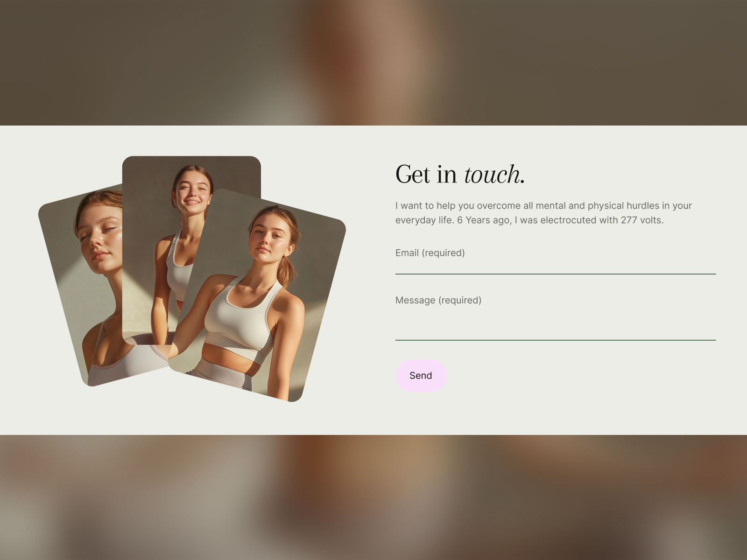The height and width of the screenshot is (560, 747).
Task: Click the "Message (required)" label
Action: pyautogui.click(x=438, y=301)
